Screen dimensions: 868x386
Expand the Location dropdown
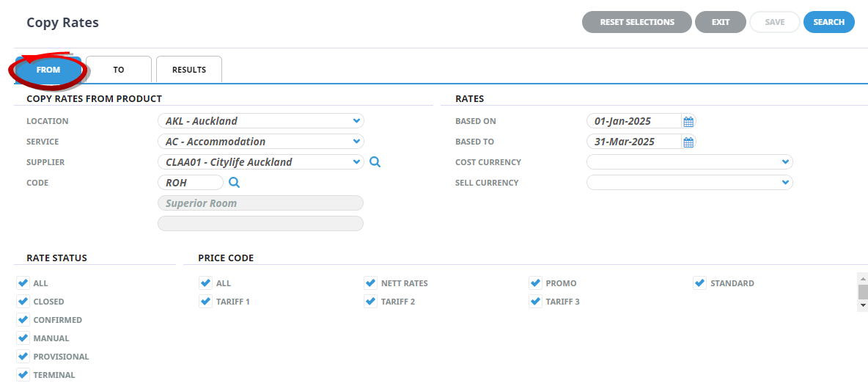point(356,121)
